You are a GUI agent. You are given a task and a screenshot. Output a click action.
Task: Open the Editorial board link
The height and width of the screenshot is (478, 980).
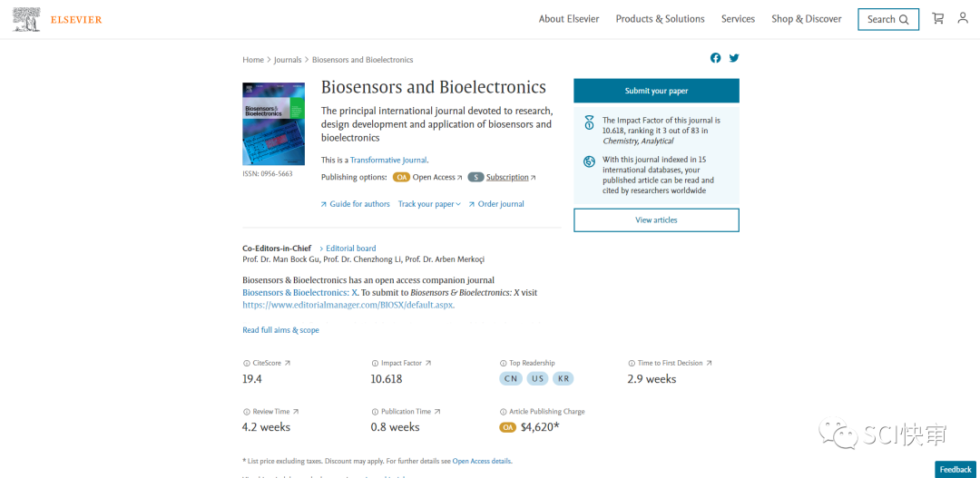(350, 249)
